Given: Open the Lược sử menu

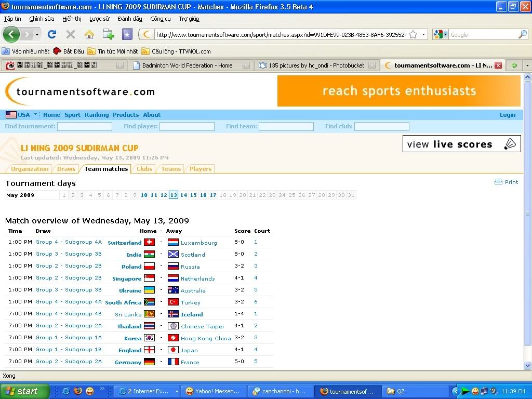Looking at the screenshot, I should point(99,19).
